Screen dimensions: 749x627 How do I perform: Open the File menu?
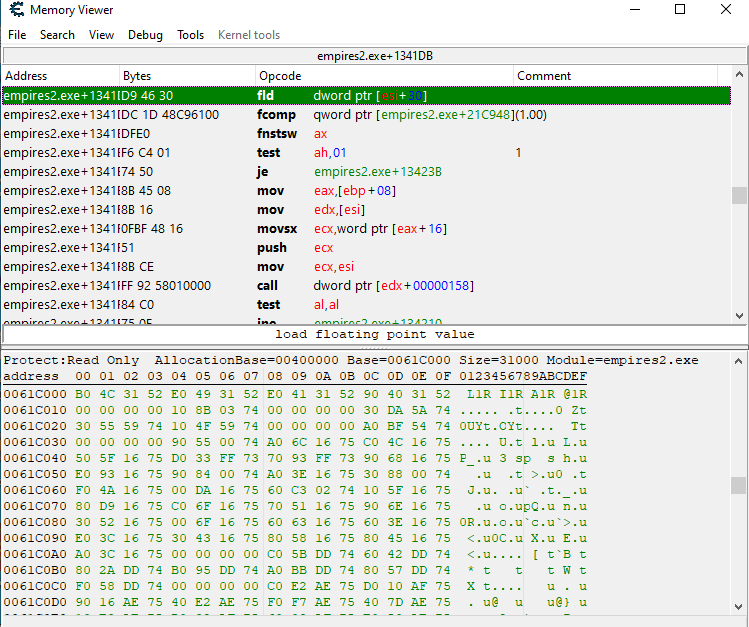point(17,35)
